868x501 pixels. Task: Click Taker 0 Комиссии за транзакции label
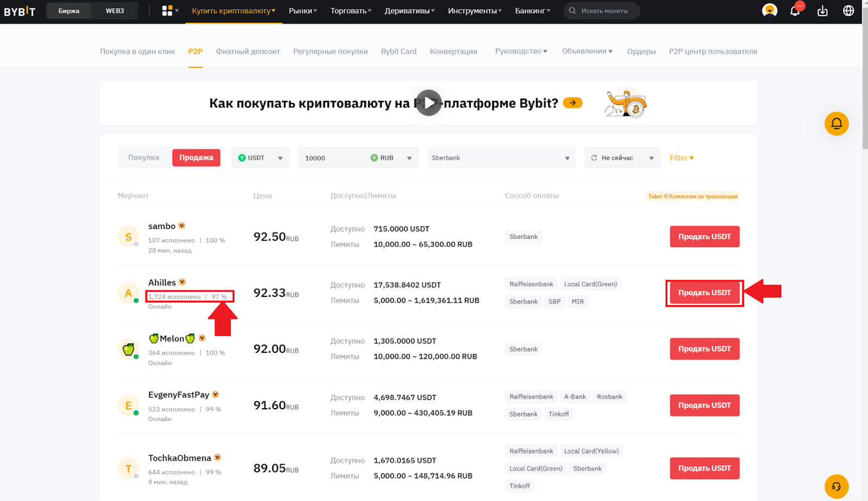pos(693,196)
